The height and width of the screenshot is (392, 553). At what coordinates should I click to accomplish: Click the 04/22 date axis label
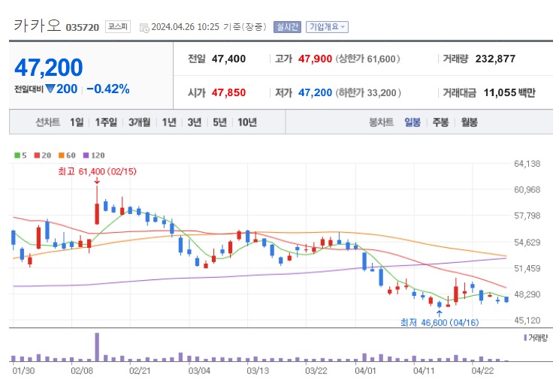pyautogui.click(x=483, y=371)
